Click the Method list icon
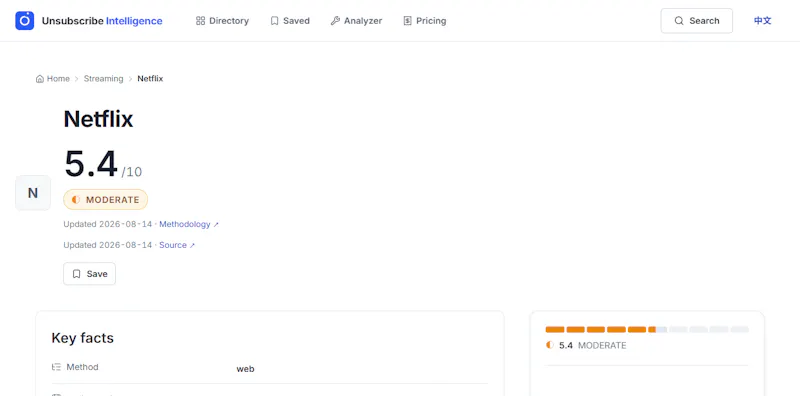 coord(56,367)
